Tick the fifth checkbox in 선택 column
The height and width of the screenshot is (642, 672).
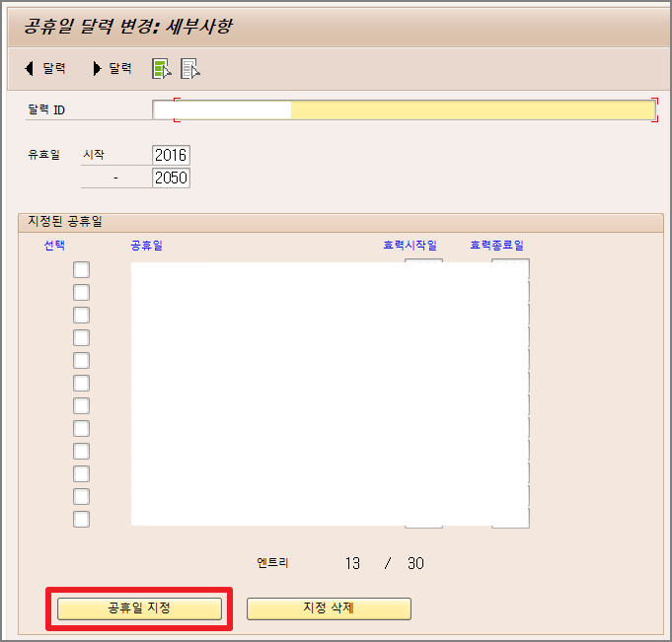tap(82, 361)
